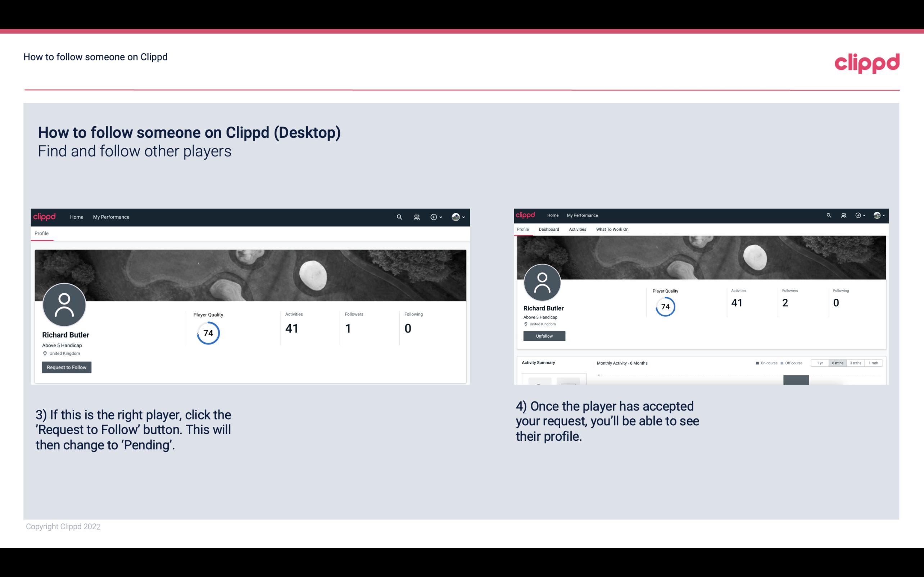Click the search icon in the navbar
Screen dimensions: 924x577
point(398,217)
